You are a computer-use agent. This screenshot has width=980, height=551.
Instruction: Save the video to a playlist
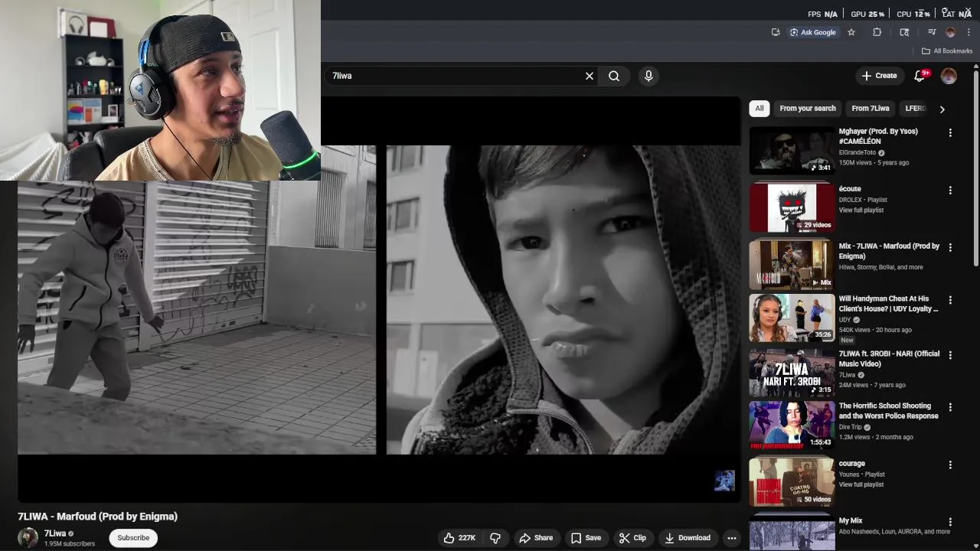click(586, 538)
